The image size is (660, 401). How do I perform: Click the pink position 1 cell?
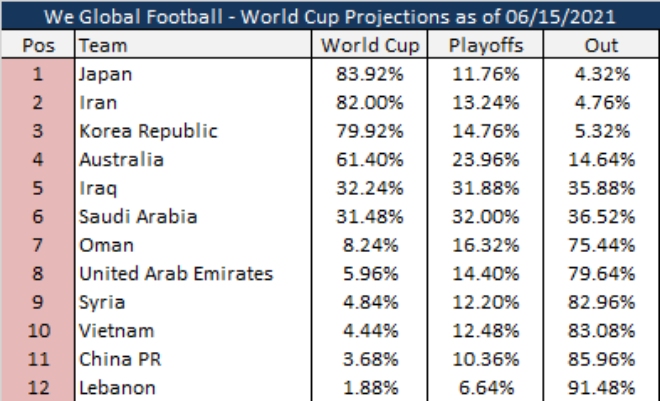tap(37, 74)
